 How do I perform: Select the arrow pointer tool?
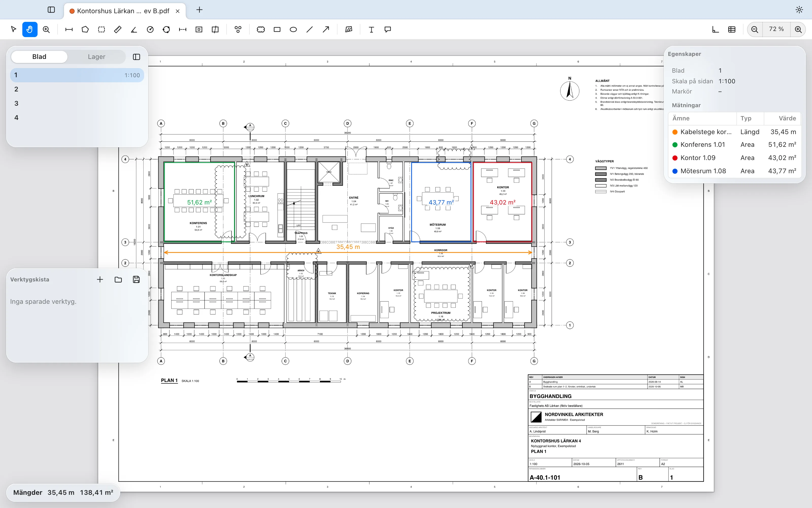(x=13, y=29)
